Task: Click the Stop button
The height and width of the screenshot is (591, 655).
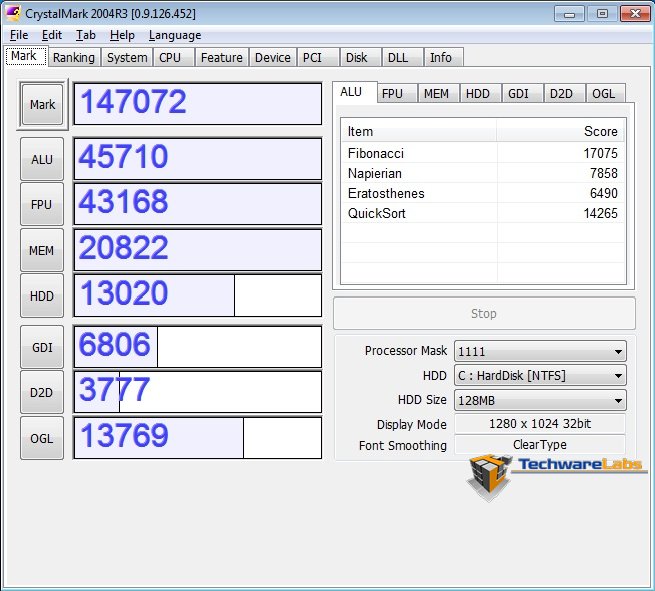Action: coord(484,313)
